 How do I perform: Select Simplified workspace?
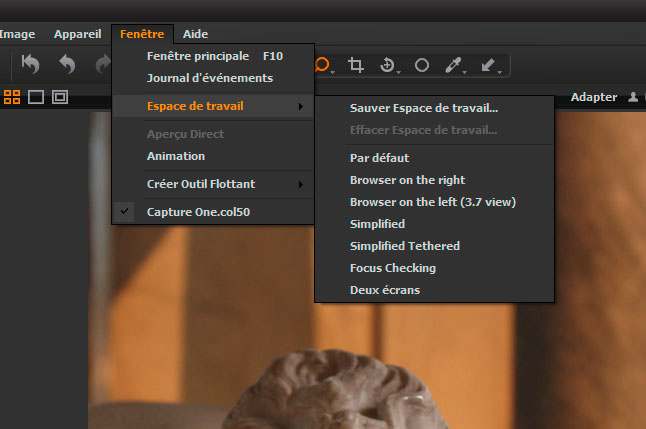(x=434, y=224)
